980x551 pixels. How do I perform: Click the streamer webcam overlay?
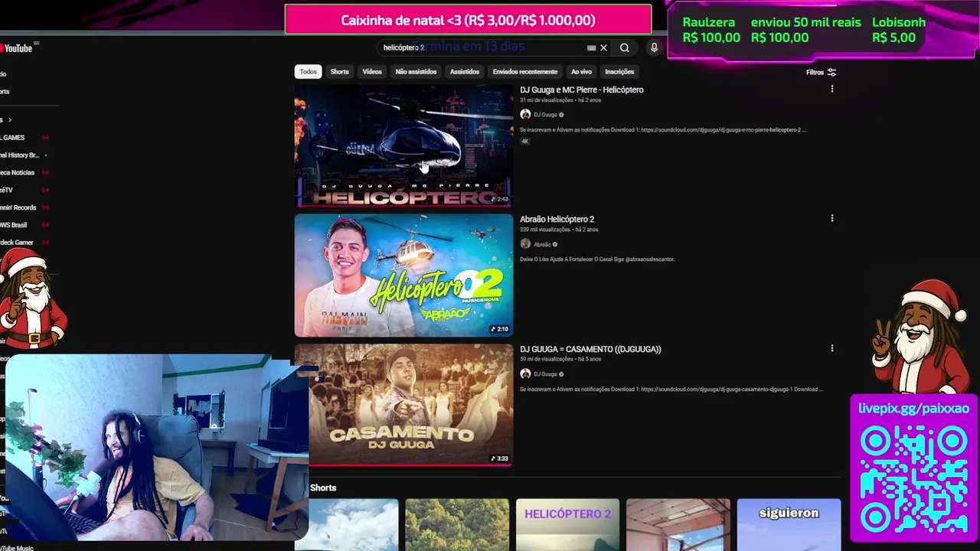click(x=157, y=447)
